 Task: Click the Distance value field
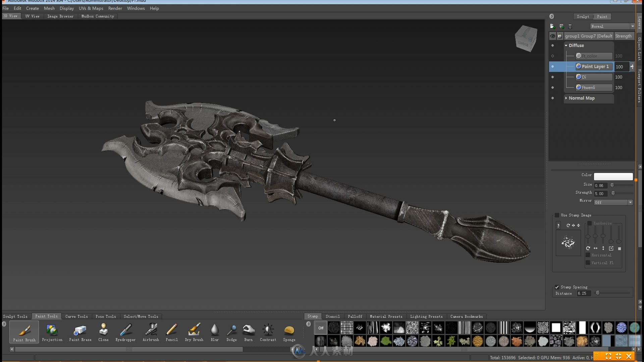[x=584, y=293]
